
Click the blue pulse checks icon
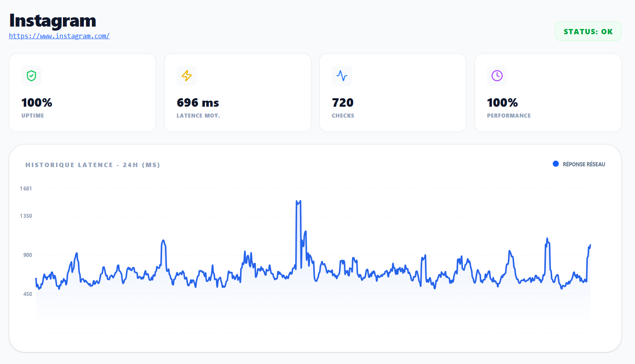coord(342,76)
